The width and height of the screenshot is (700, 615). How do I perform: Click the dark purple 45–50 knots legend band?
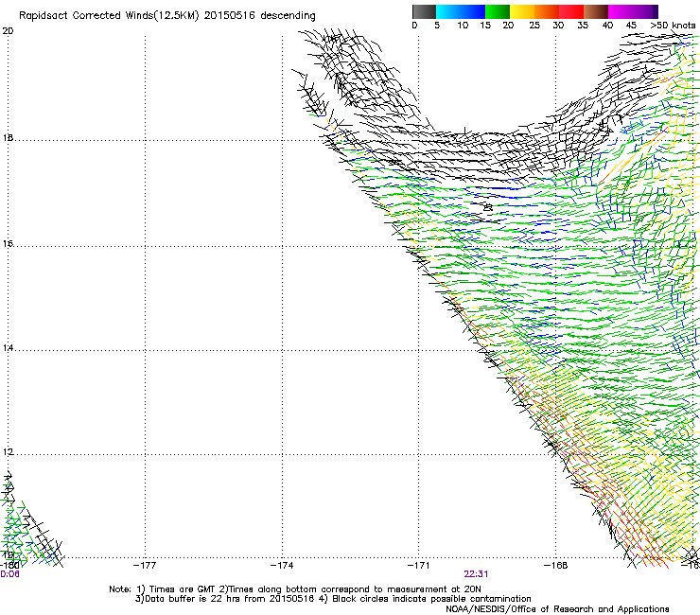coord(645,11)
